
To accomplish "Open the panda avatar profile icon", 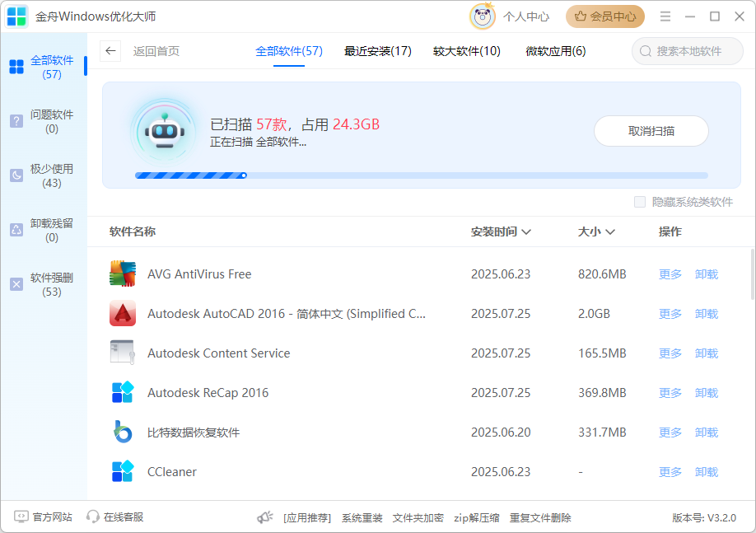I will [x=482, y=16].
